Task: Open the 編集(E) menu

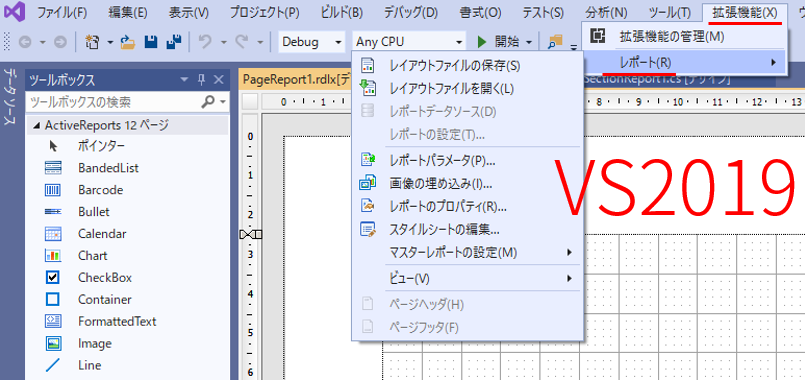Action: 128,12
